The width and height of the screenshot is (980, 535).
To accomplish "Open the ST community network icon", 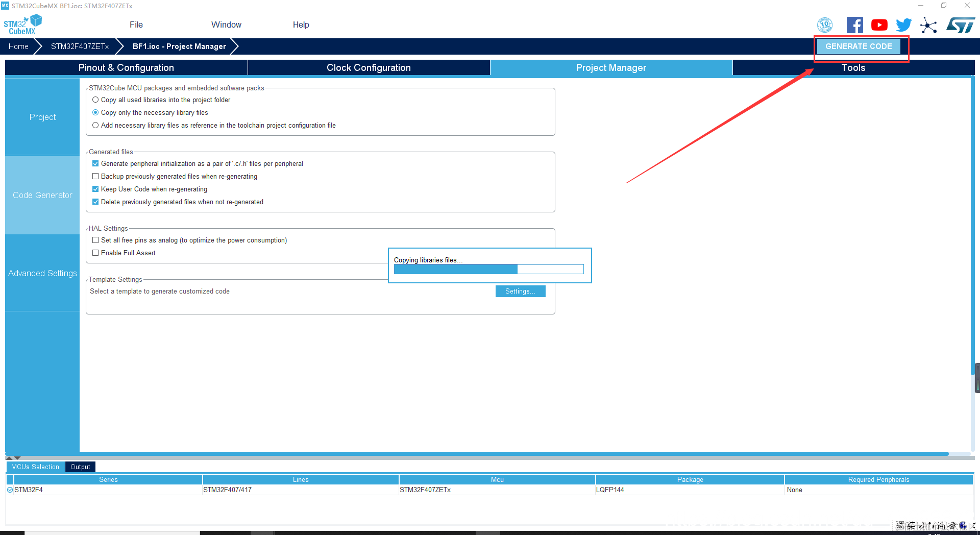I will click(x=928, y=25).
